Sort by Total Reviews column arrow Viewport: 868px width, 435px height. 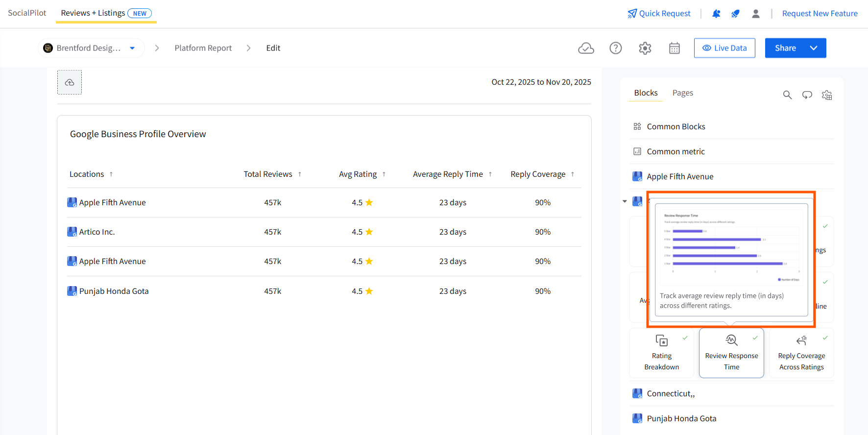(300, 174)
